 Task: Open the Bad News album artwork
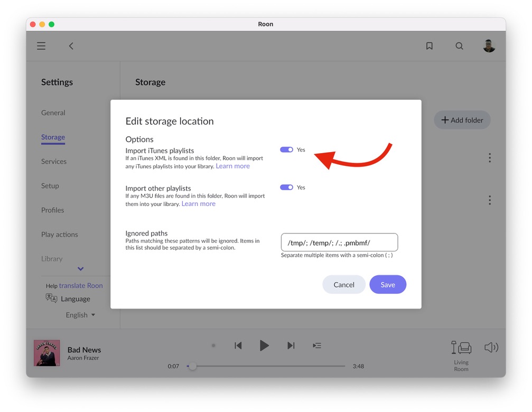(x=47, y=353)
